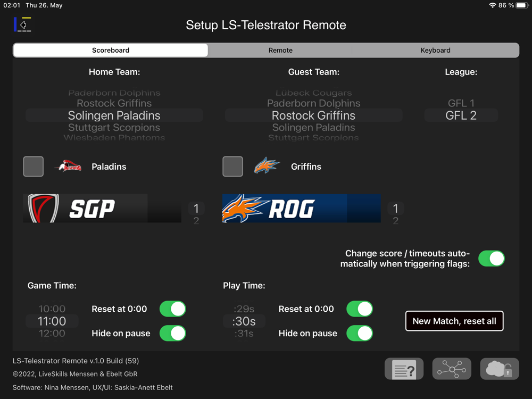Image resolution: width=532 pixels, height=399 pixels.
Task: Open the help document icon
Action: pyautogui.click(x=404, y=368)
